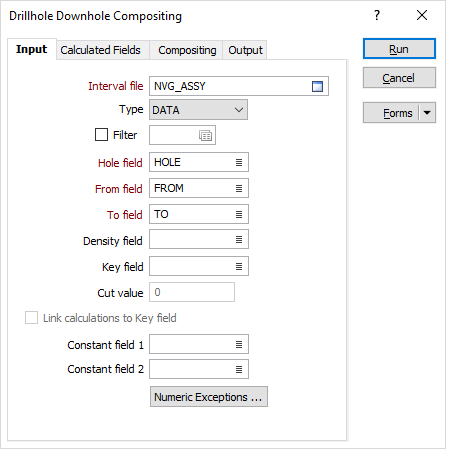The width and height of the screenshot is (451, 457).
Task: Open the To field list icon
Action: tap(239, 214)
